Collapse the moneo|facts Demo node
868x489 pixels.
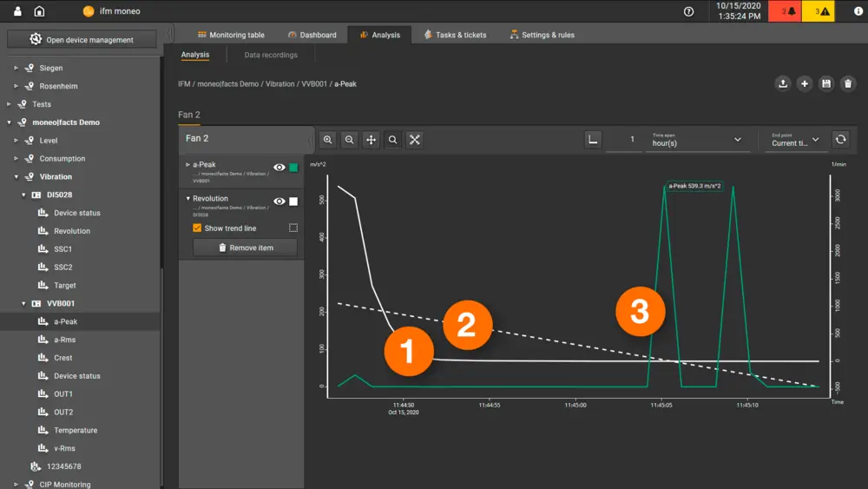(x=9, y=122)
